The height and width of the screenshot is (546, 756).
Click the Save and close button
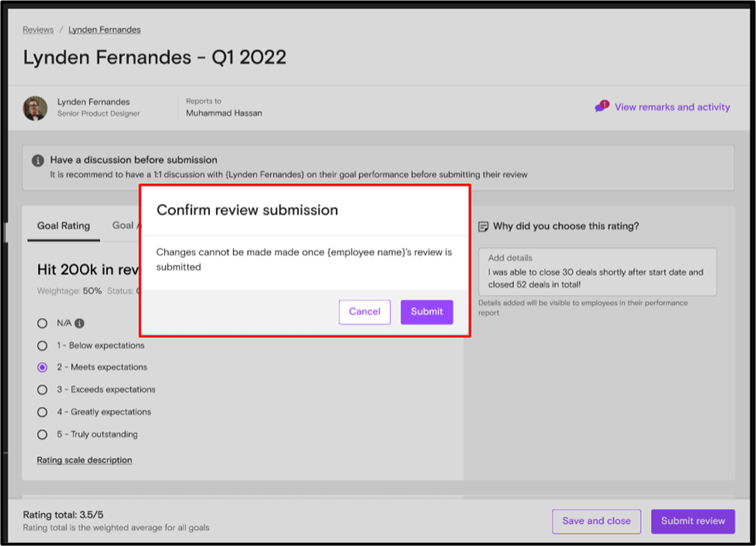(x=596, y=521)
